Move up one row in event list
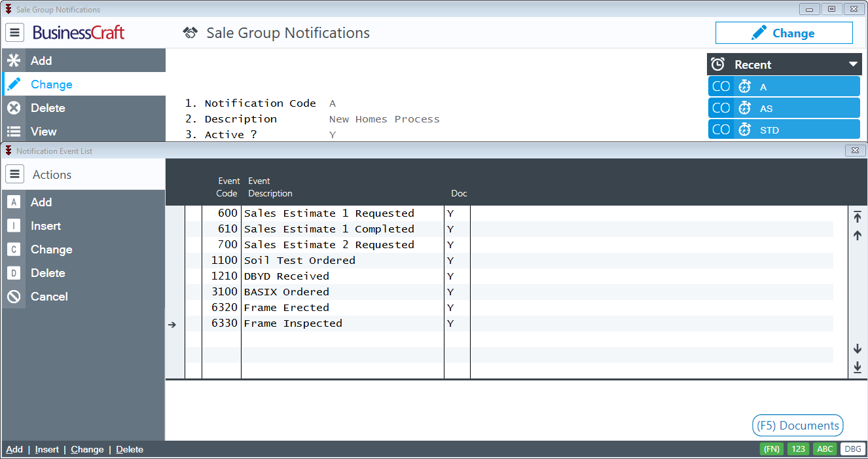The image size is (868, 459). click(x=858, y=236)
